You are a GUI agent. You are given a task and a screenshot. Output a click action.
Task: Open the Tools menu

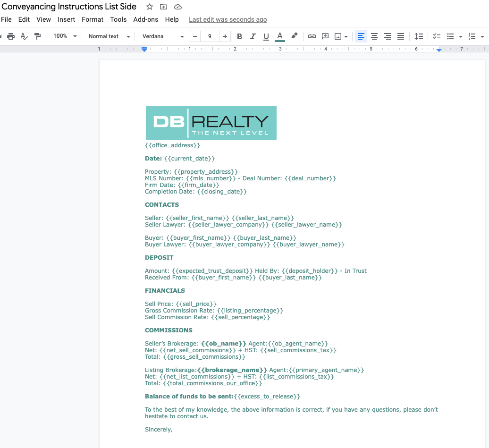pos(118,19)
